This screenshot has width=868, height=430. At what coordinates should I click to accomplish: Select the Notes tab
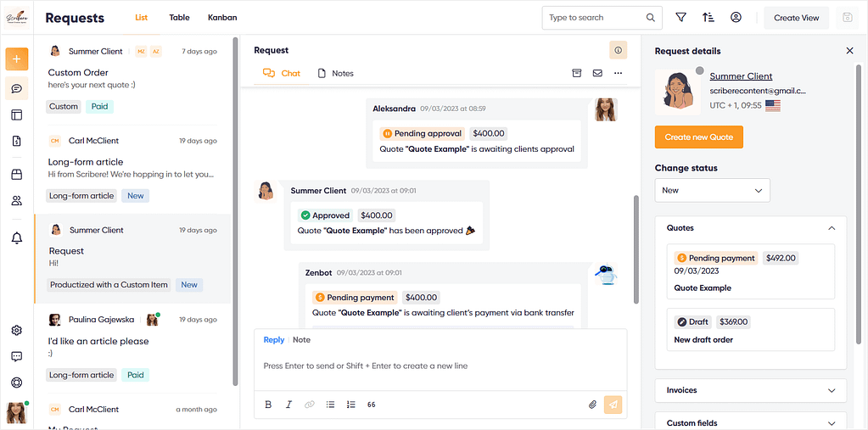335,74
